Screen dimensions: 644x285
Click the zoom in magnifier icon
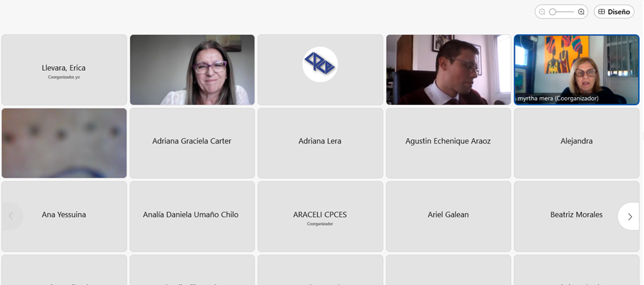tap(581, 12)
